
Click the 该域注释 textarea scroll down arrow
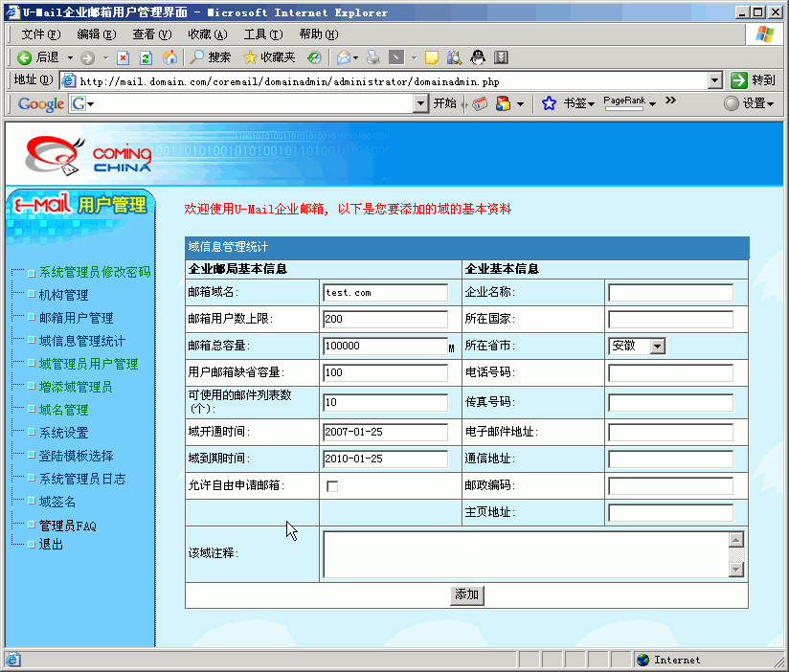coord(736,570)
